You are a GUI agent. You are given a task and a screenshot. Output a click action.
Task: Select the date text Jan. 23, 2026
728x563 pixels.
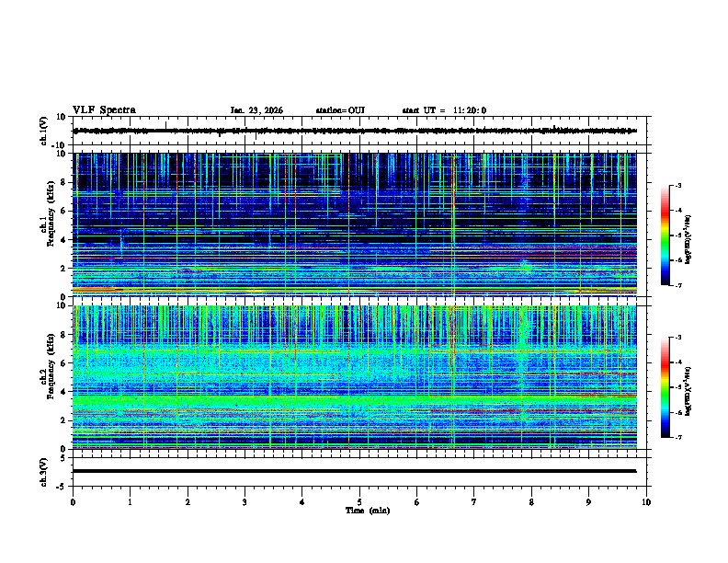[256, 110]
